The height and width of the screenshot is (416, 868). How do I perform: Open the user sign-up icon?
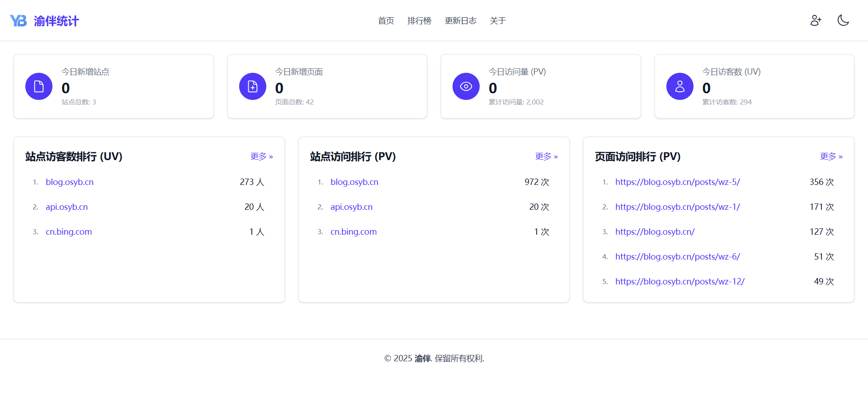[816, 20]
